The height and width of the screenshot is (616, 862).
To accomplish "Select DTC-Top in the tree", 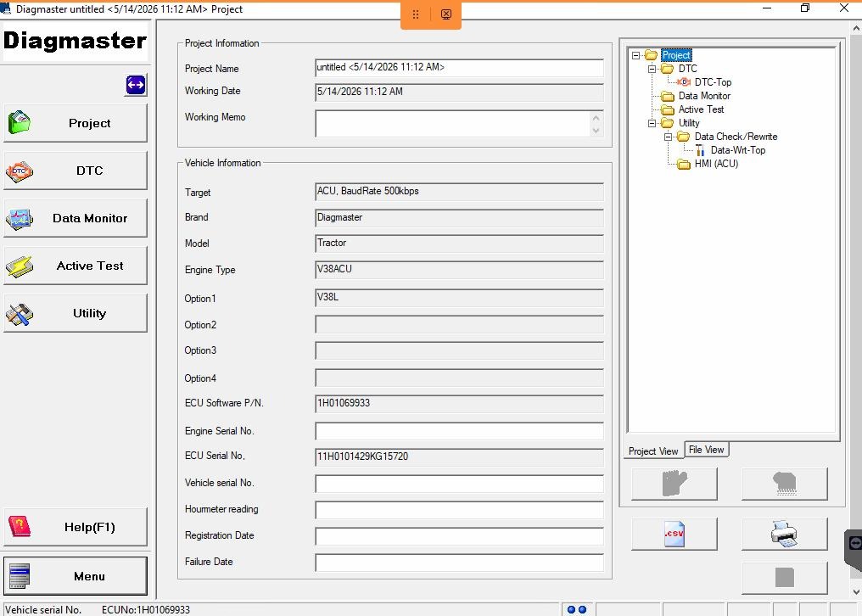I will pos(713,82).
